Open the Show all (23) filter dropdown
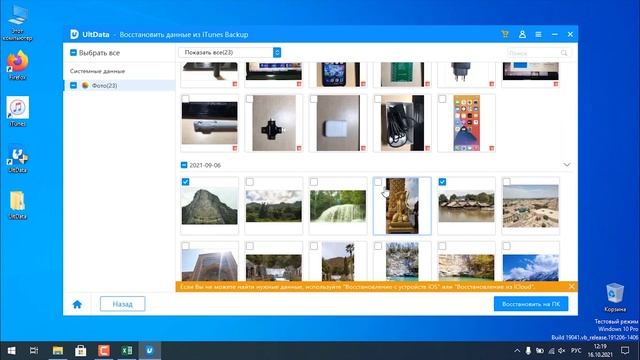 [x=230, y=52]
